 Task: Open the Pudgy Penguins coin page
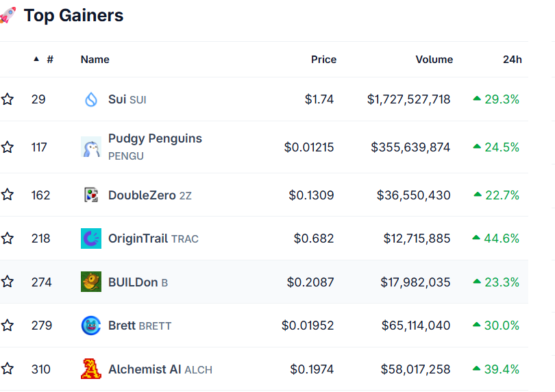[155, 147]
